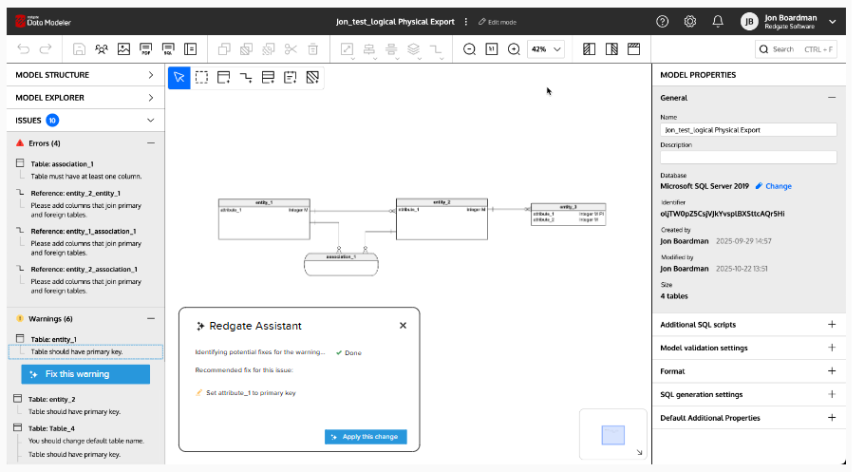Select the Reference: entity_2_entity_1 error item
852x472 pixels.
click(75, 193)
